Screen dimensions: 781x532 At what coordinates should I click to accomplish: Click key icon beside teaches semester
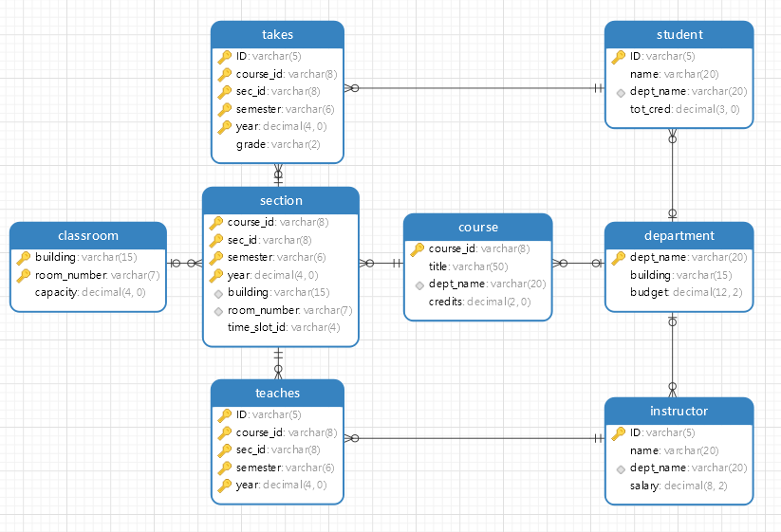click(x=225, y=468)
